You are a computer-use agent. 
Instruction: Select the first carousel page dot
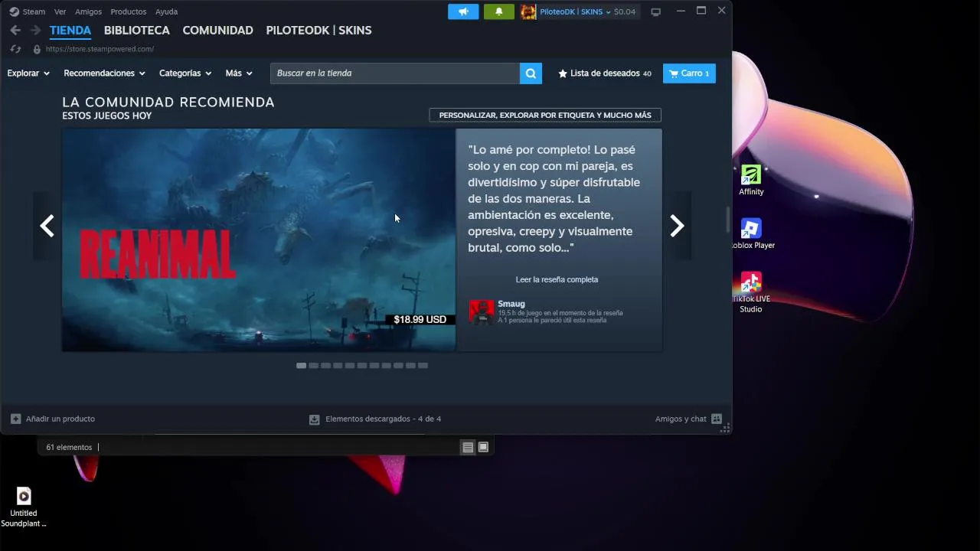click(x=302, y=366)
